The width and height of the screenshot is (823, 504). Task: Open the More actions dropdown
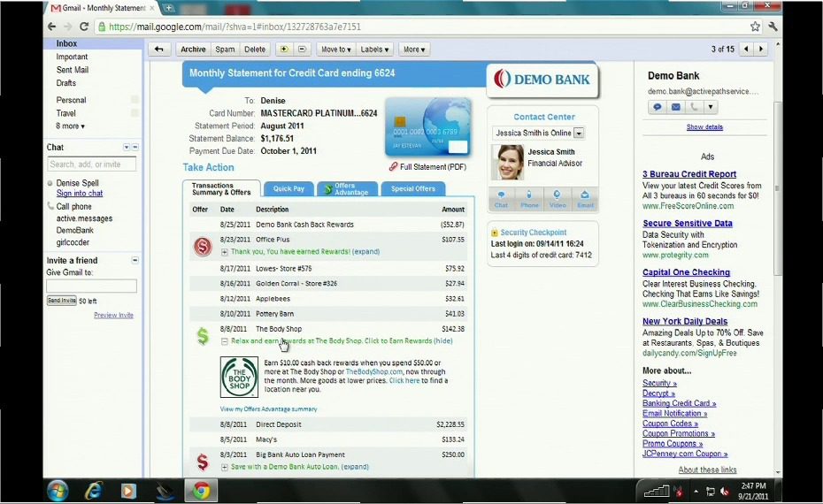414,50
